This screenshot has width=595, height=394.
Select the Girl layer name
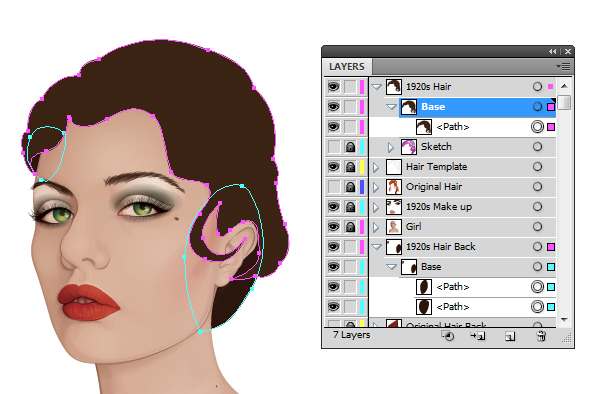[413, 227]
